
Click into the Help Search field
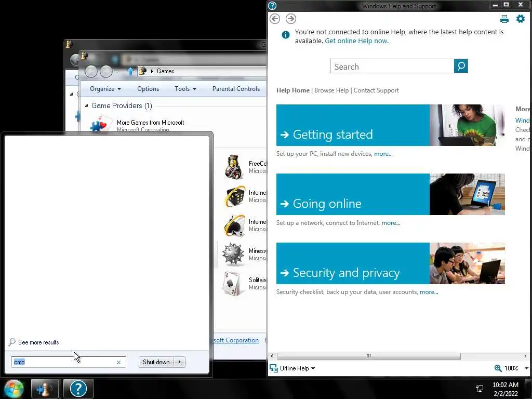tap(392, 66)
